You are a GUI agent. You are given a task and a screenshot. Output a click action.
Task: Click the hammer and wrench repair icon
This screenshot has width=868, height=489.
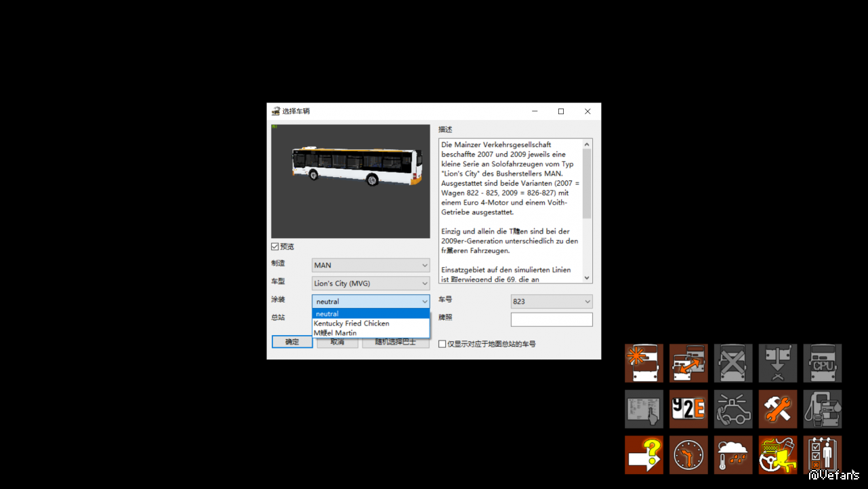(x=778, y=408)
